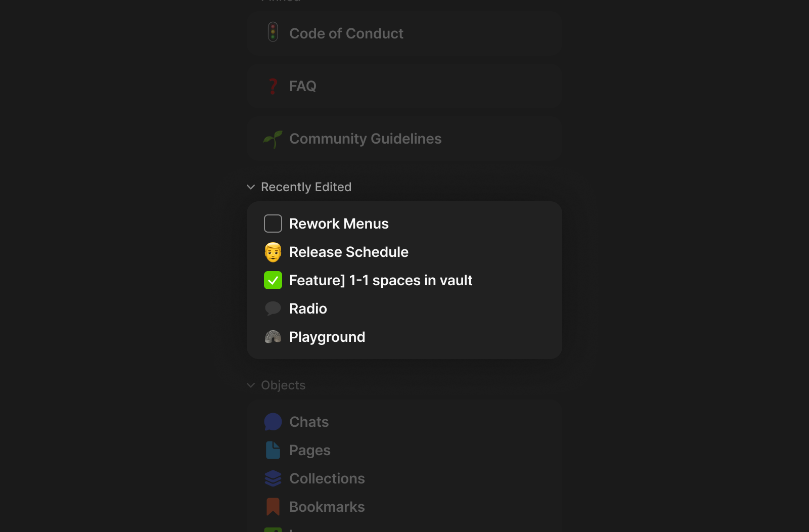This screenshot has height=532, width=809.
Task: Click the Radio speech bubble icon
Action: tap(273, 308)
